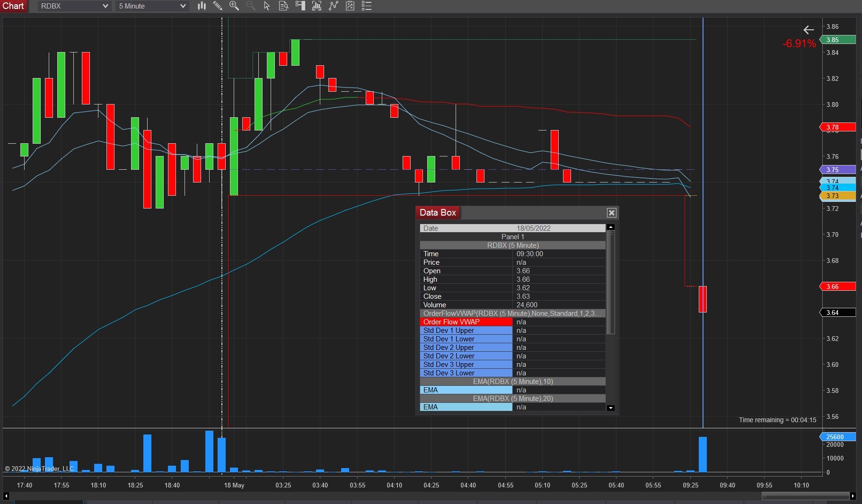Open the bar type chart style icon
This screenshot has width=862, height=504.
(202, 6)
